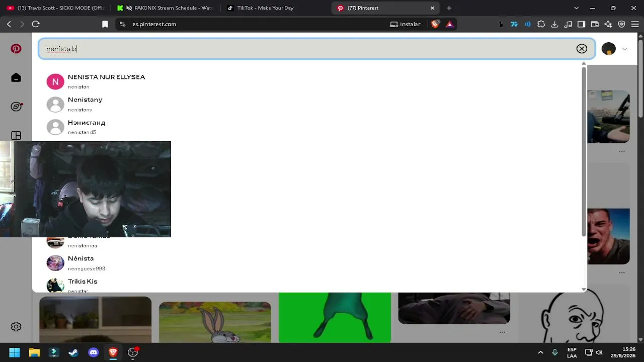Go to Pinterest home feed icon
The width and height of the screenshot is (644, 362).
pos(16,77)
